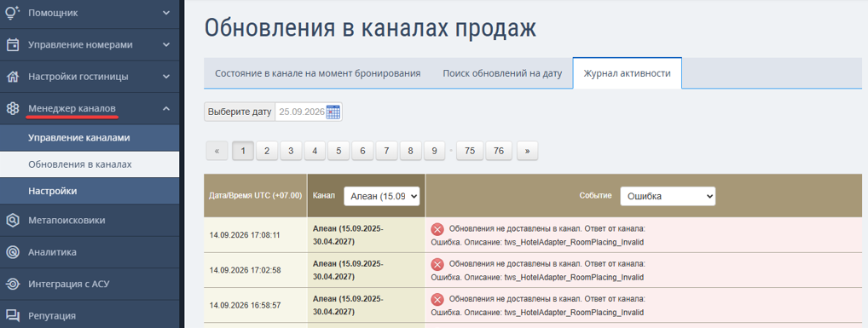This screenshot has width=868, height=328.
Task: Click the Обновления в каналах продаж heading
Action: point(370,27)
